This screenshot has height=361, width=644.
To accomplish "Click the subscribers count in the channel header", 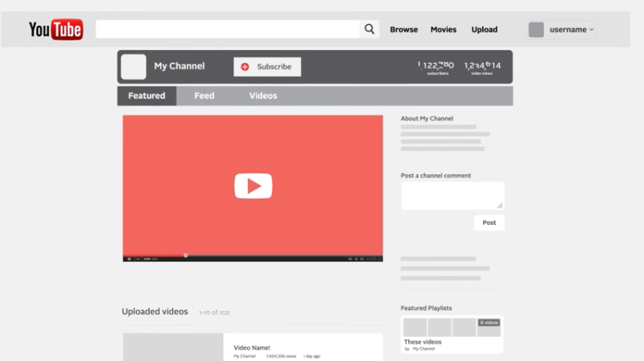I will coord(436,68).
